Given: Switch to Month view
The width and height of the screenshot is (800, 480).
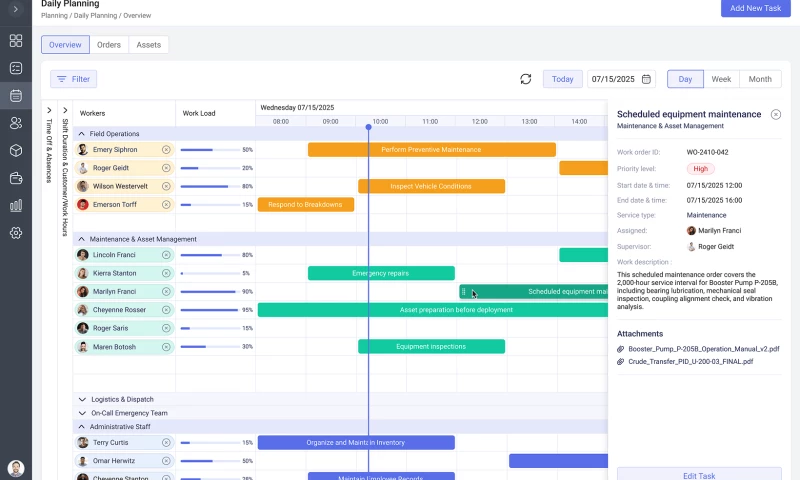Looking at the screenshot, I should (760, 79).
